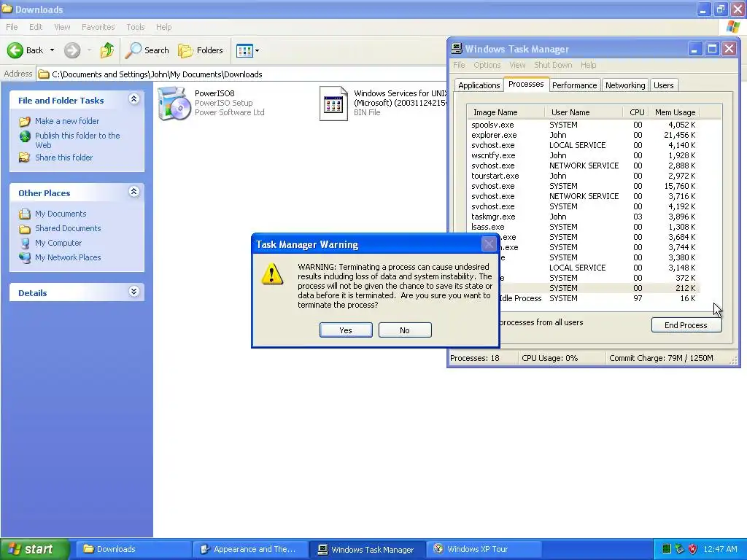Click End Process button
Screen dimensions: 747x560
(x=686, y=325)
